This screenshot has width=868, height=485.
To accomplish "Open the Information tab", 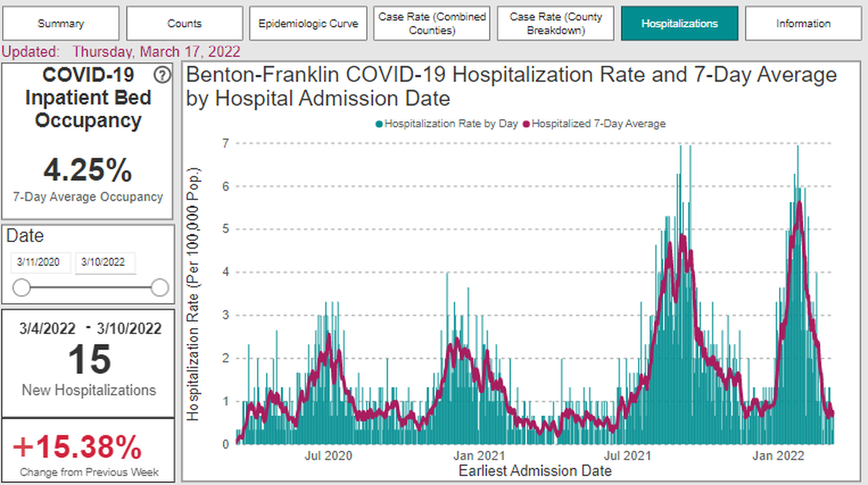I will coord(804,24).
